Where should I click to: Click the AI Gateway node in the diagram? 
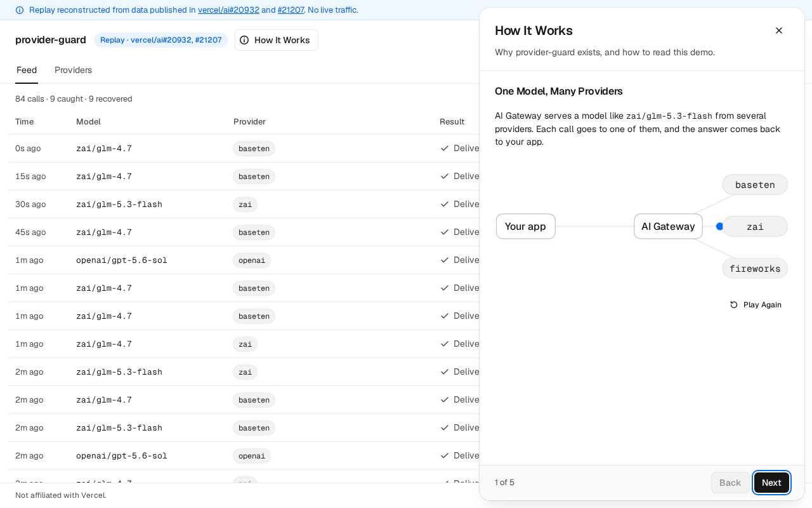coord(668,227)
